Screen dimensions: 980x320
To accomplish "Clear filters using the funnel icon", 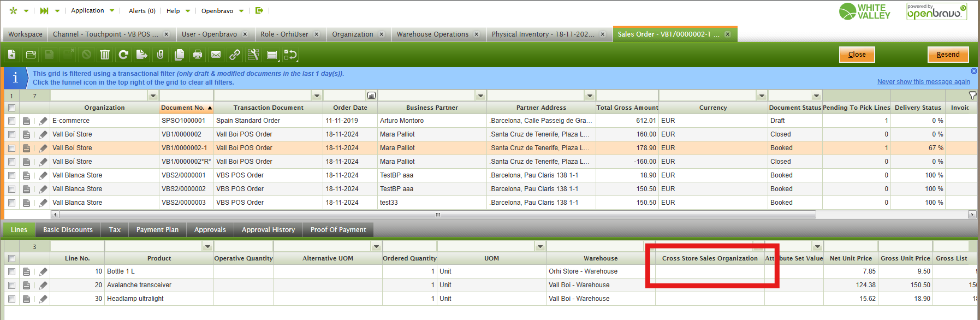I will [972, 96].
